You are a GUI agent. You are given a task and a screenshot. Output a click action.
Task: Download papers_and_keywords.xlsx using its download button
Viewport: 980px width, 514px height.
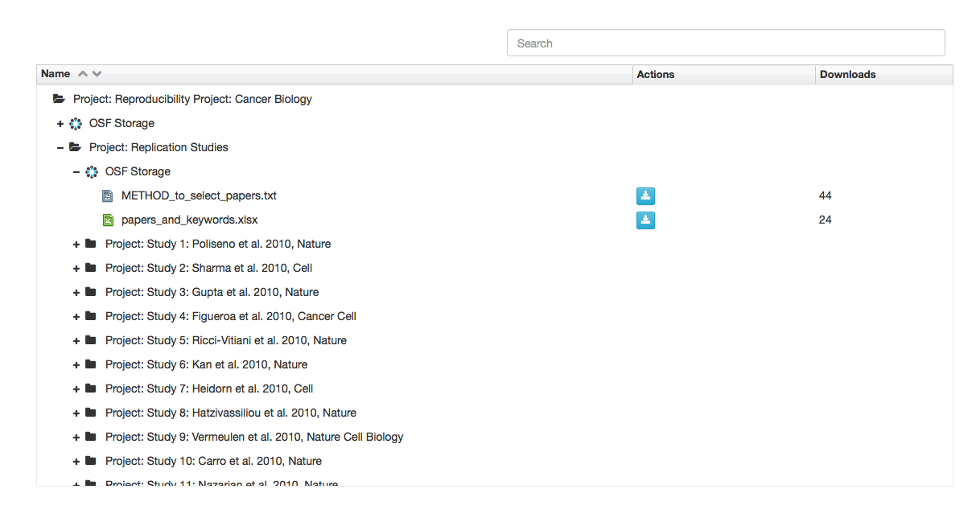pos(645,220)
